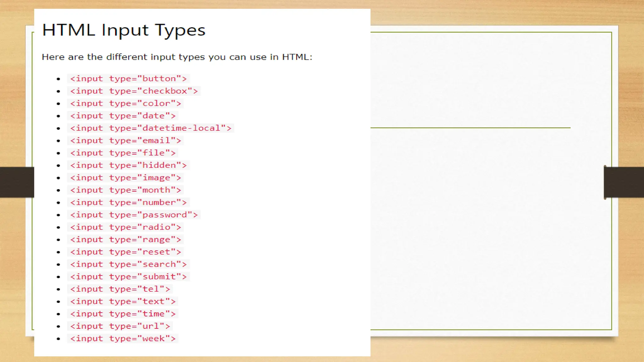
Task: Select the input type="checkbox" list entry
Action: 134,91
